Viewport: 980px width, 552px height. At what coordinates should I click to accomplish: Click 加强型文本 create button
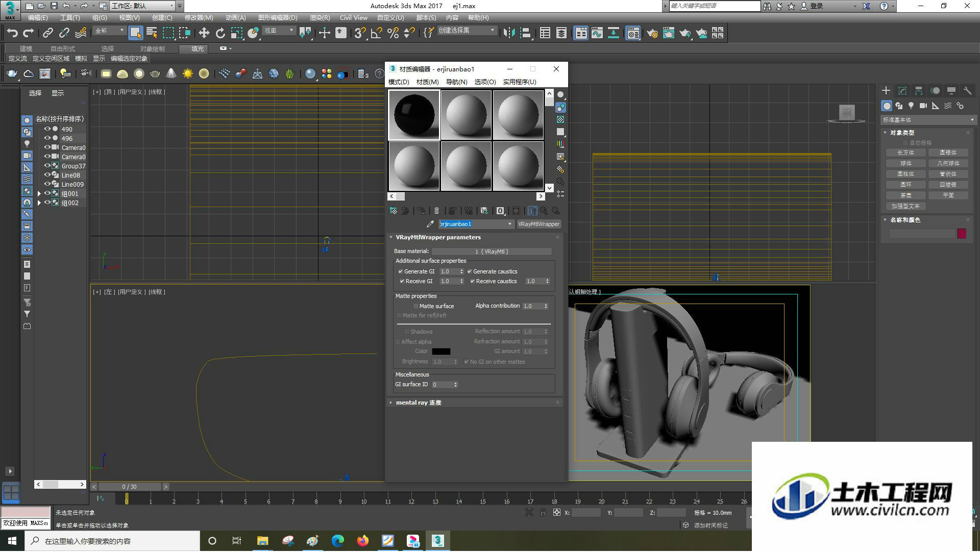coord(906,206)
